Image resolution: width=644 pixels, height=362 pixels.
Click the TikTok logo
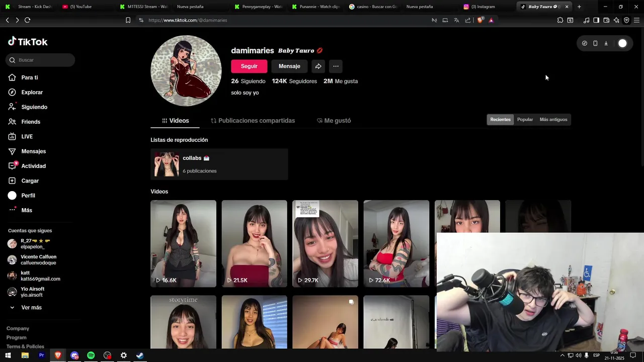click(x=28, y=42)
